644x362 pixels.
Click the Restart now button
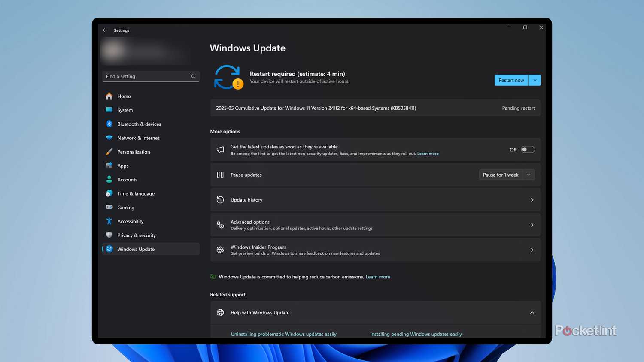511,80
